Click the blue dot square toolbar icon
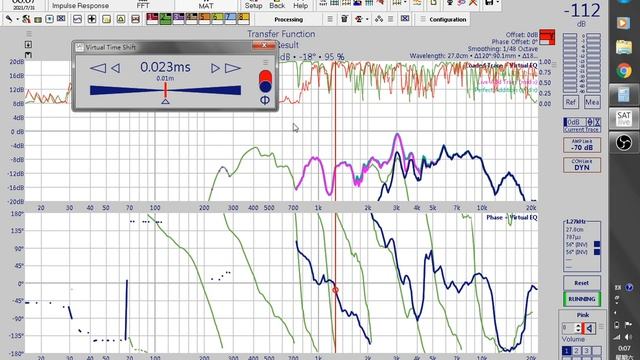 pos(49,19)
